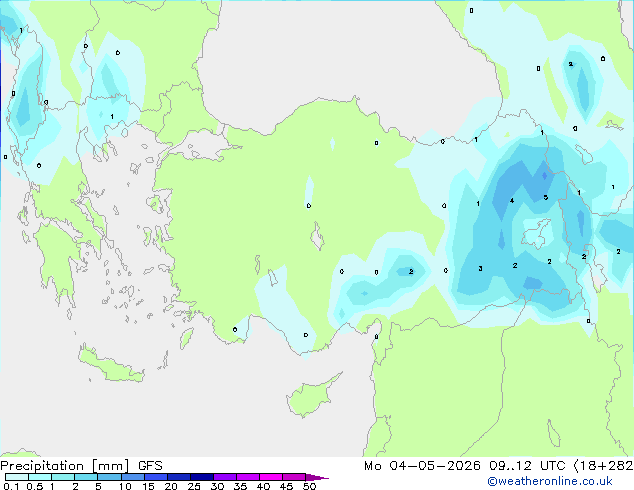This screenshot has width=634, height=490.
Task: Click the 0.1–0.5 mm lightest cyan legend swatch
Action: (x=17, y=477)
